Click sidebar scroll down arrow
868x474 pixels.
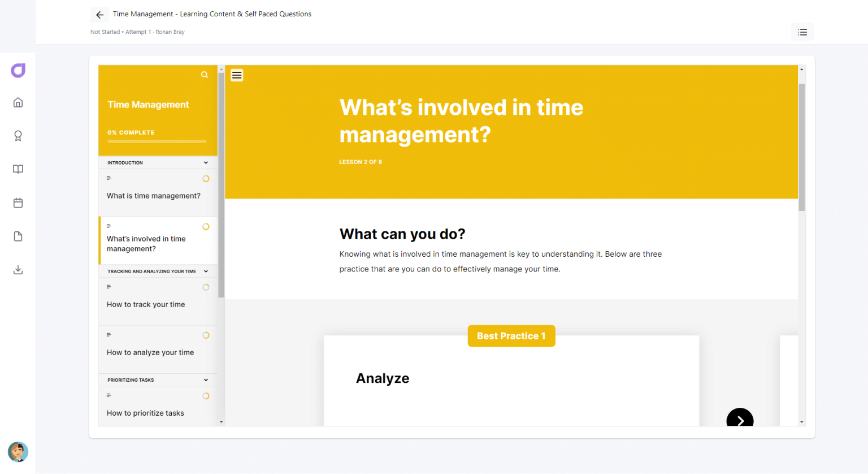click(x=221, y=422)
